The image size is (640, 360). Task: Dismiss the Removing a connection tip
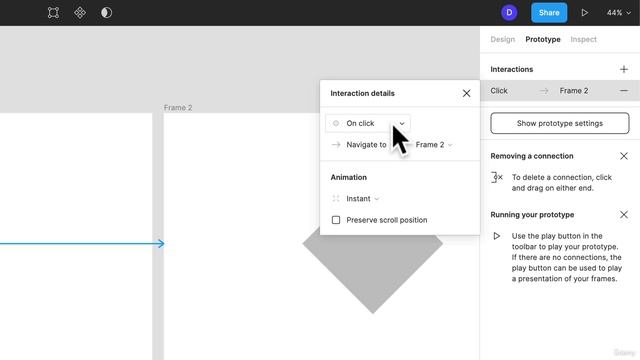623,156
